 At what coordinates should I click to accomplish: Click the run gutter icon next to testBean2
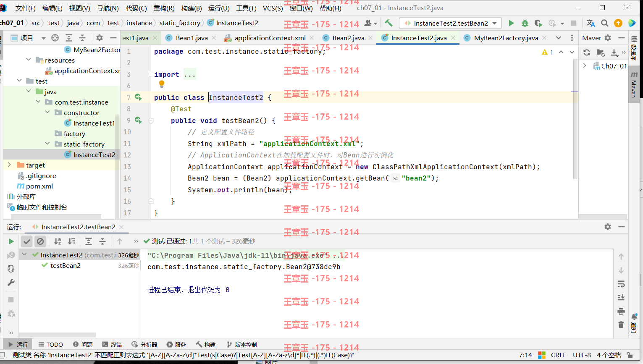pos(138,120)
